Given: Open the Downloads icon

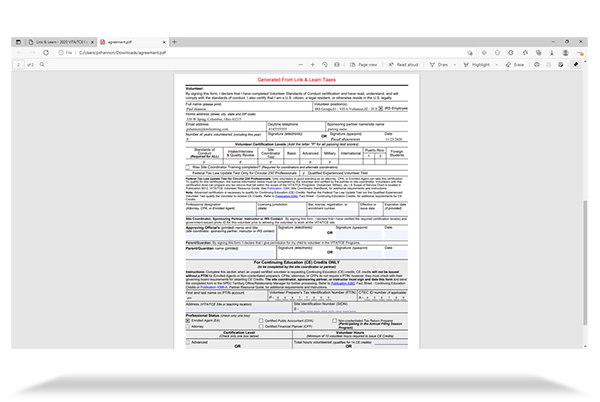Looking at the screenshot, I should [552, 53].
